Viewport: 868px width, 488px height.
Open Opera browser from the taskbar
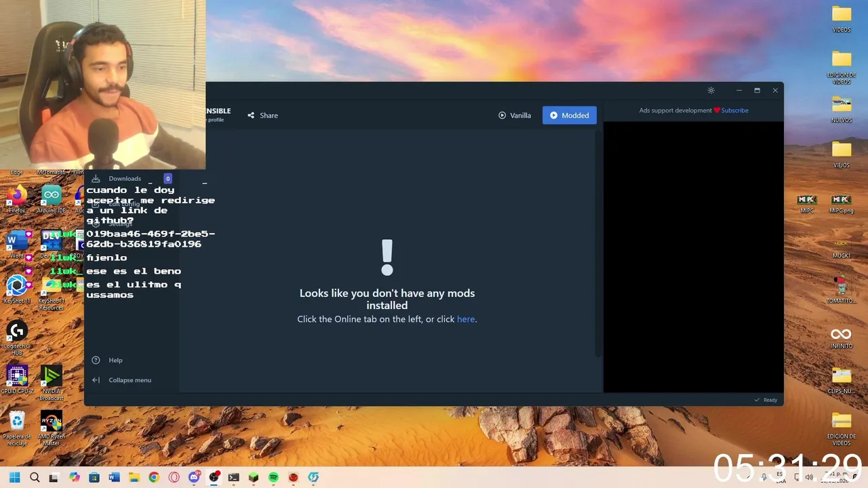point(174,477)
